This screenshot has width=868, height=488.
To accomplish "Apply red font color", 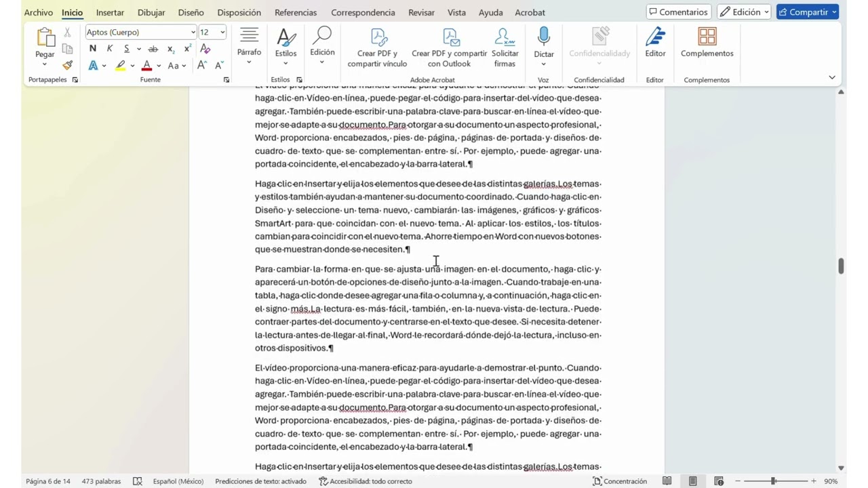I will (x=146, y=66).
